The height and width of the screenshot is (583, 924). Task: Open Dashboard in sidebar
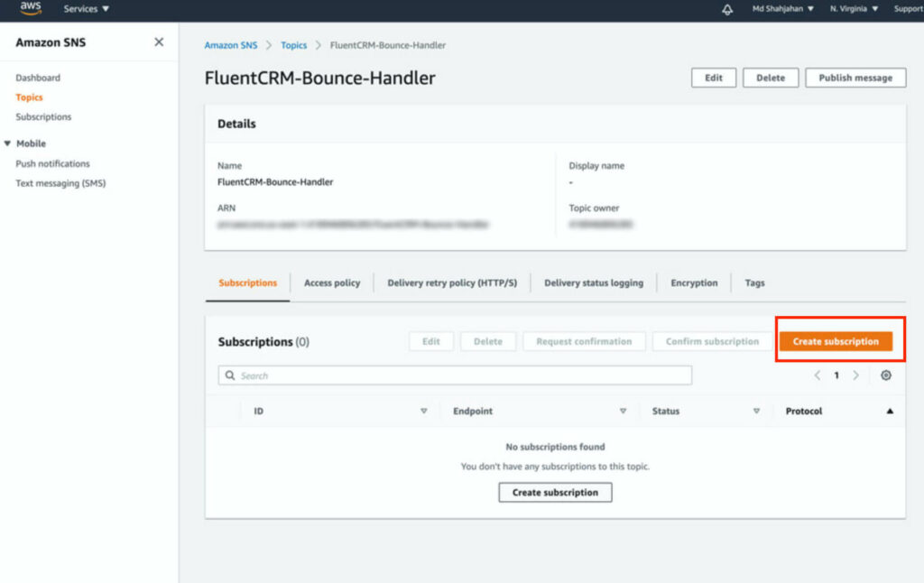click(x=38, y=78)
